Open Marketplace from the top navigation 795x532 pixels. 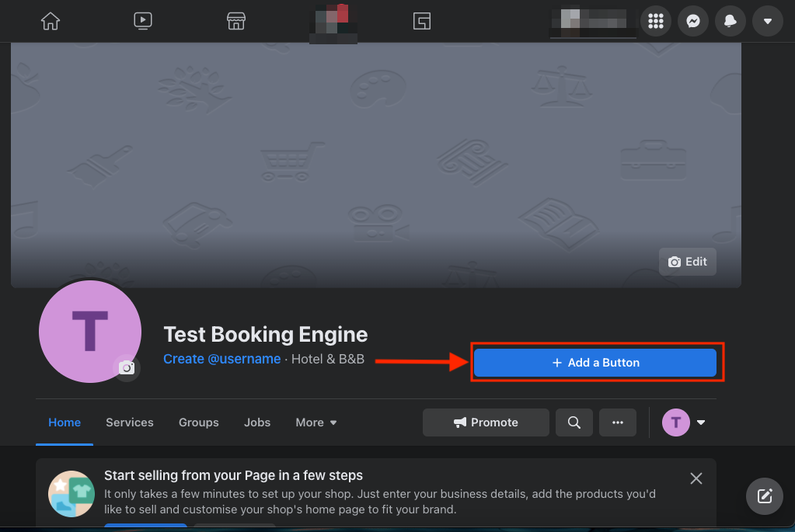tap(235, 21)
